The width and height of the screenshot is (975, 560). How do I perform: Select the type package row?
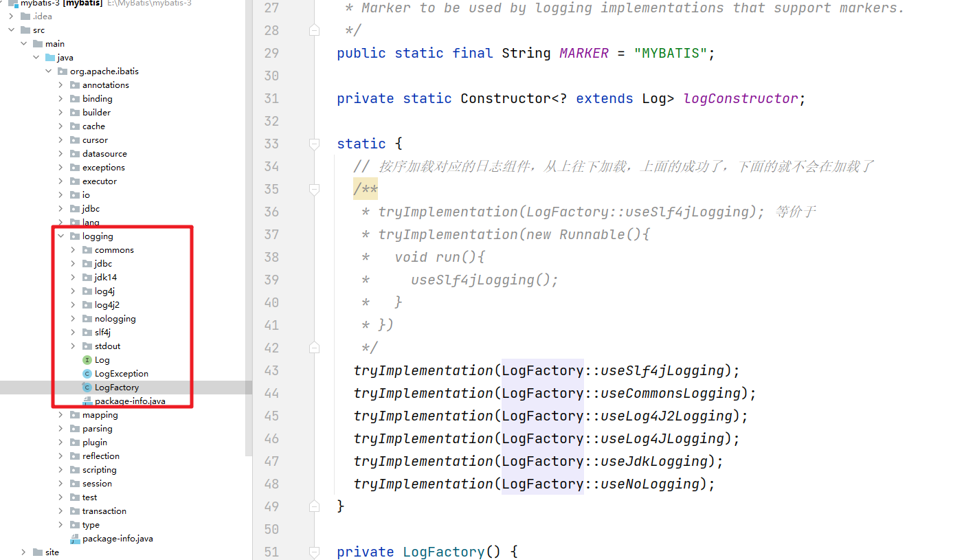[x=123, y=525]
